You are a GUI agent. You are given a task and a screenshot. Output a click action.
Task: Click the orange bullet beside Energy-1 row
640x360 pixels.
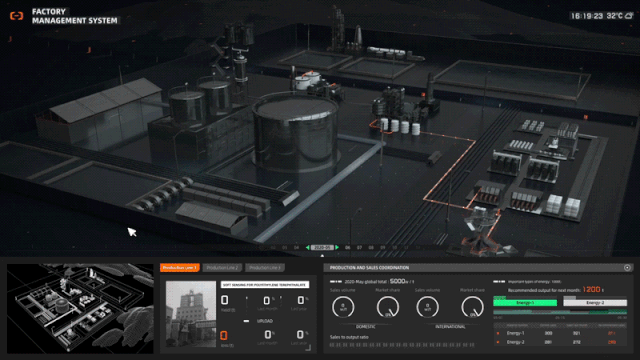point(498,333)
